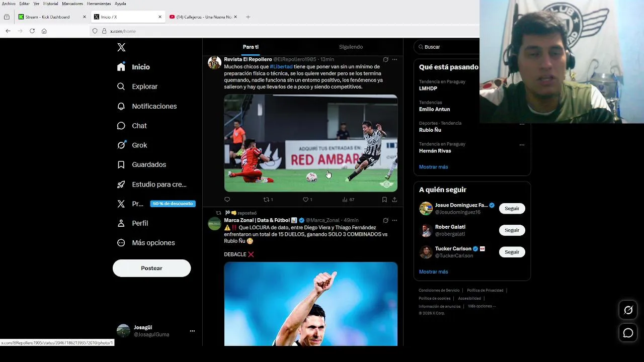The height and width of the screenshot is (362, 644).
Task: Switch to Para ti tab
Action: [x=251, y=47]
